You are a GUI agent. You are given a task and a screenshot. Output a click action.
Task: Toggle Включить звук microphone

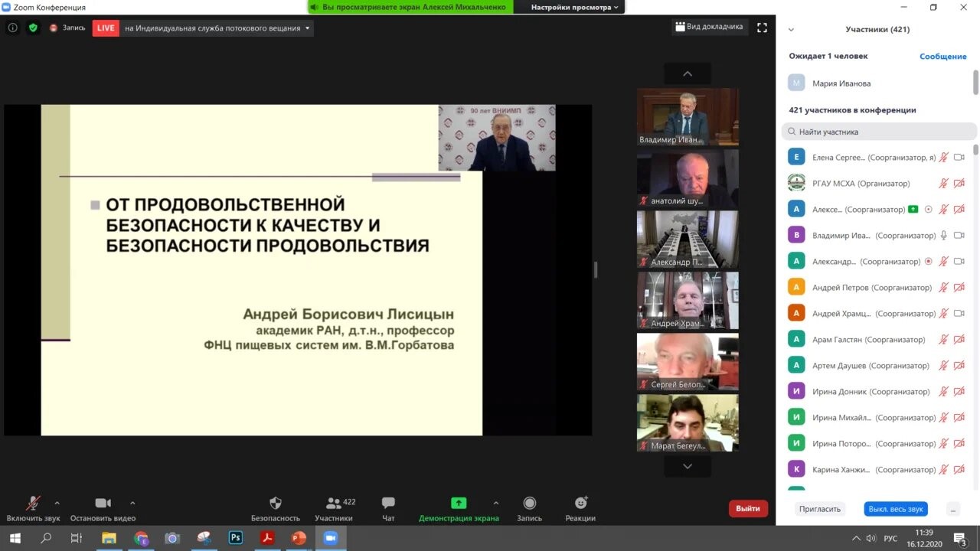[x=33, y=504]
